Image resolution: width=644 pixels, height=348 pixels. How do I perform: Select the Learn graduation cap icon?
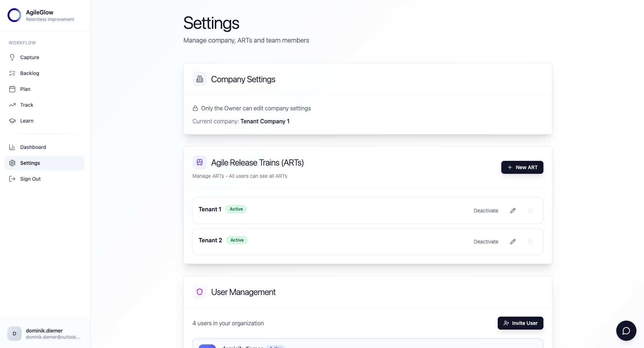pyautogui.click(x=12, y=121)
